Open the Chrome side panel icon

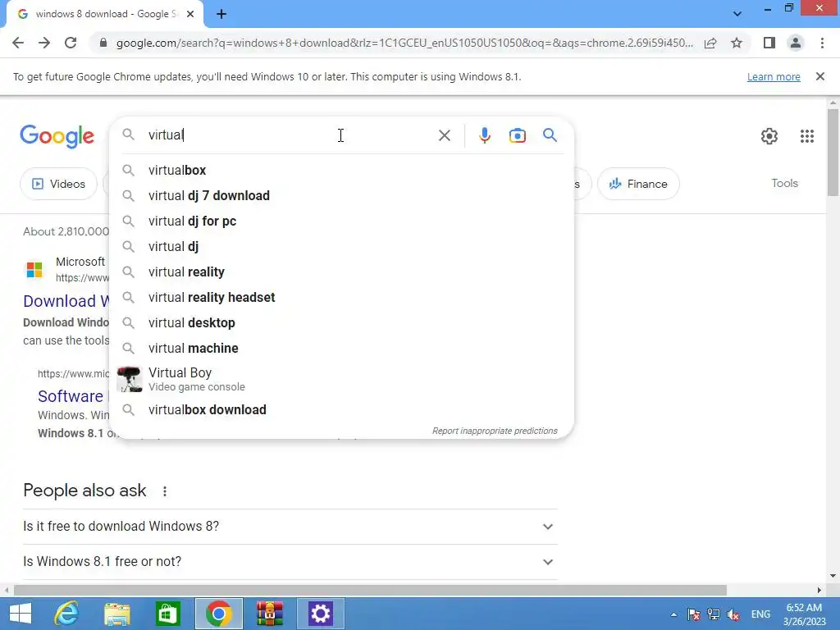click(x=769, y=43)
